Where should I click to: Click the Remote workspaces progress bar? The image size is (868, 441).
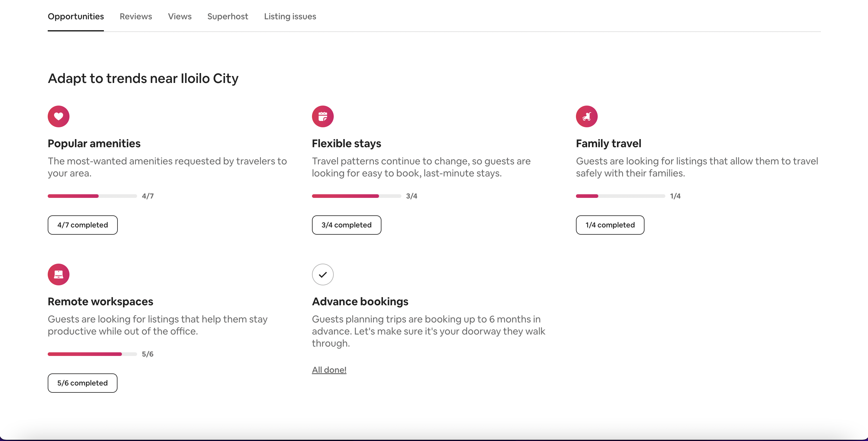tap(92, 354)
